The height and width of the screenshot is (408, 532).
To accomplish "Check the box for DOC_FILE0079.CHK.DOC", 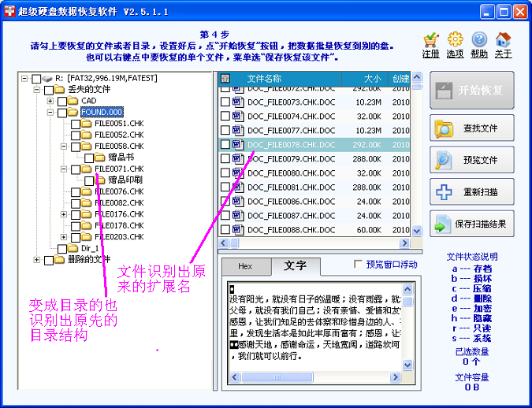I will (x=225, y=159).
